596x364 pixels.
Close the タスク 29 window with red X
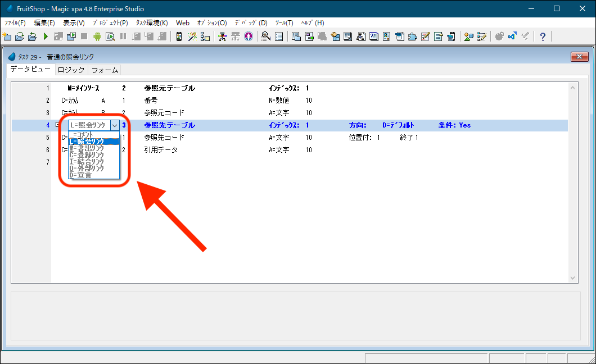[x=579, y=56]
